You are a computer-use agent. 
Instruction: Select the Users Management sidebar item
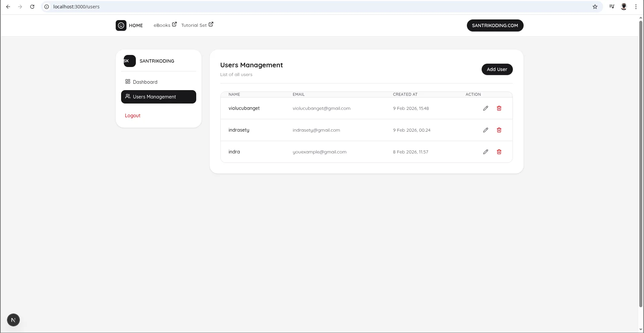point(159,97)
